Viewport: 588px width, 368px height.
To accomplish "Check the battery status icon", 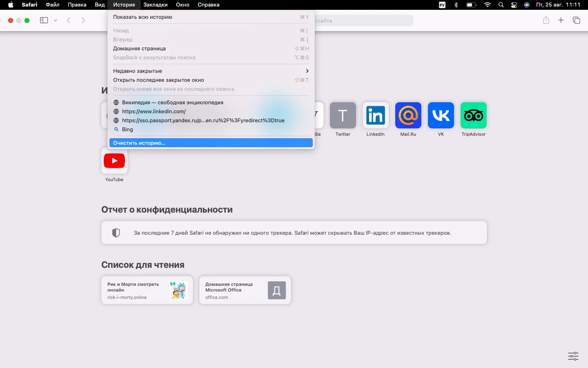I will coord(472,5).
